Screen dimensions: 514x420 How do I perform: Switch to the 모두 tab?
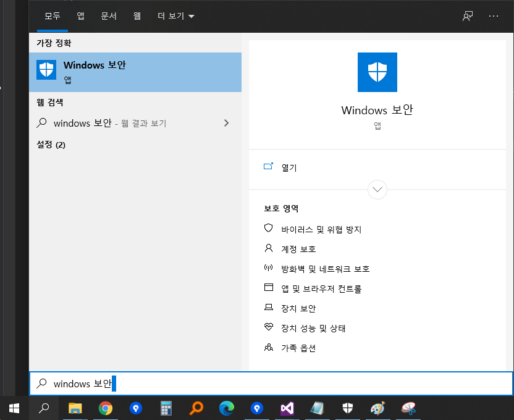[53, 15]
